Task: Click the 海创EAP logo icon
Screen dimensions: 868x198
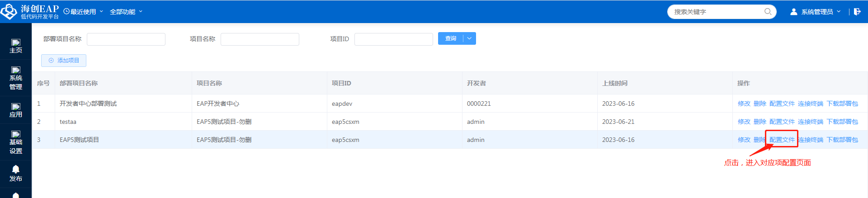Action: (9, 12)
